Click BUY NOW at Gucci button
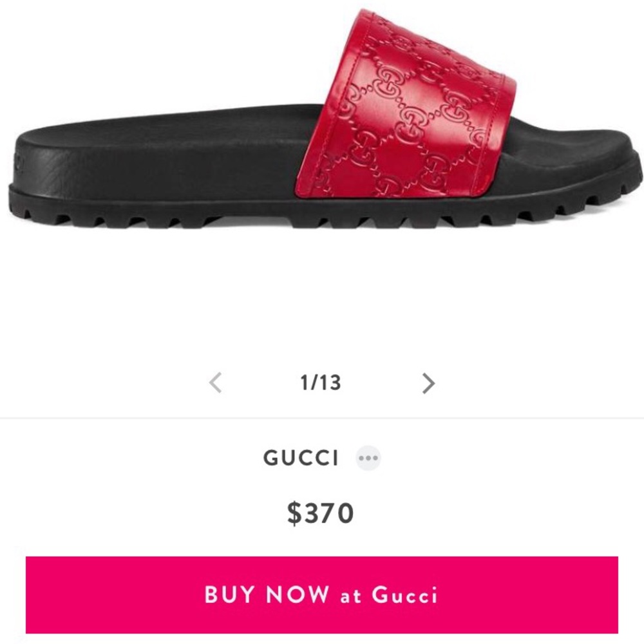644x644 pixels. point(321,594)
